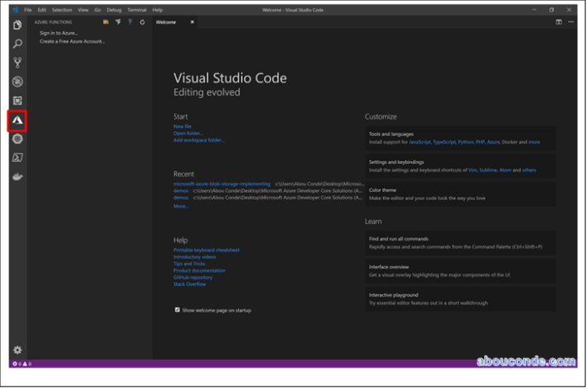
Task: Close the Welcome tab
Action: click(x=193, y=22)
